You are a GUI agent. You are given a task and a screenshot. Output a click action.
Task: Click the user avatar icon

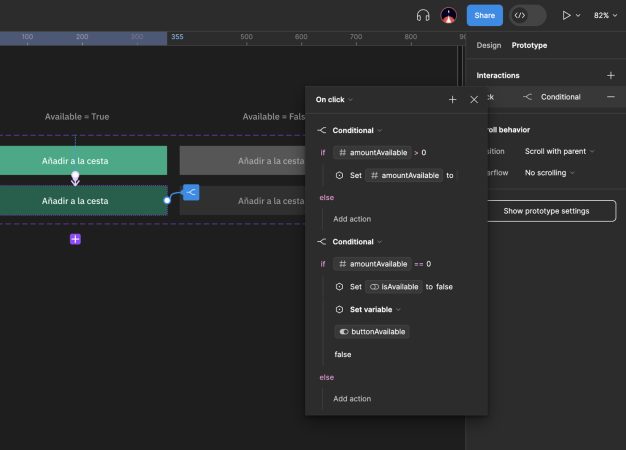point(448,16)
